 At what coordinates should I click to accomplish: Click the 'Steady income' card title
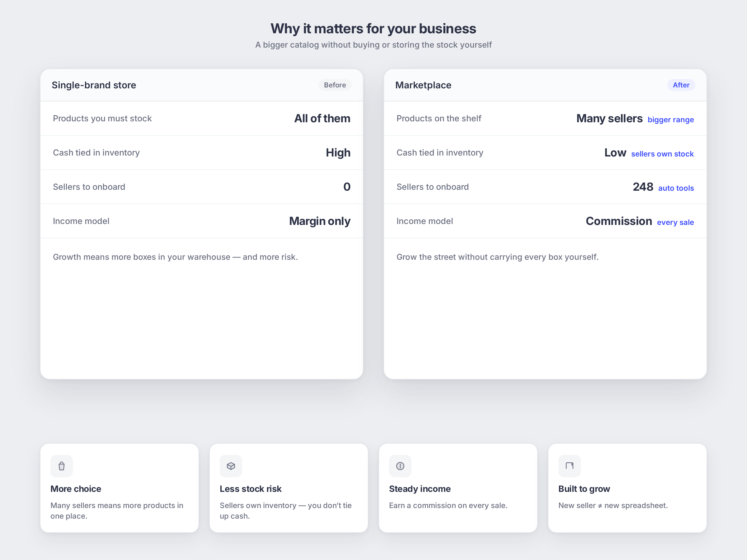coord(420,489)
